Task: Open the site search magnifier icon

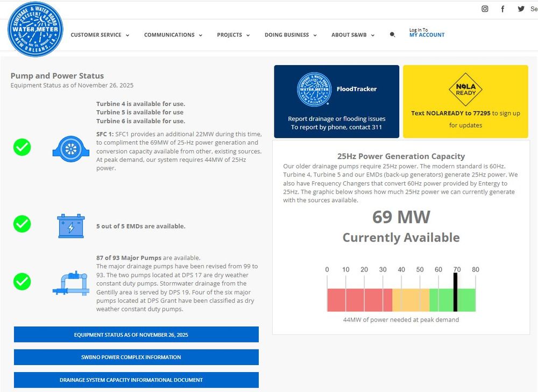Action: [392, 34]
